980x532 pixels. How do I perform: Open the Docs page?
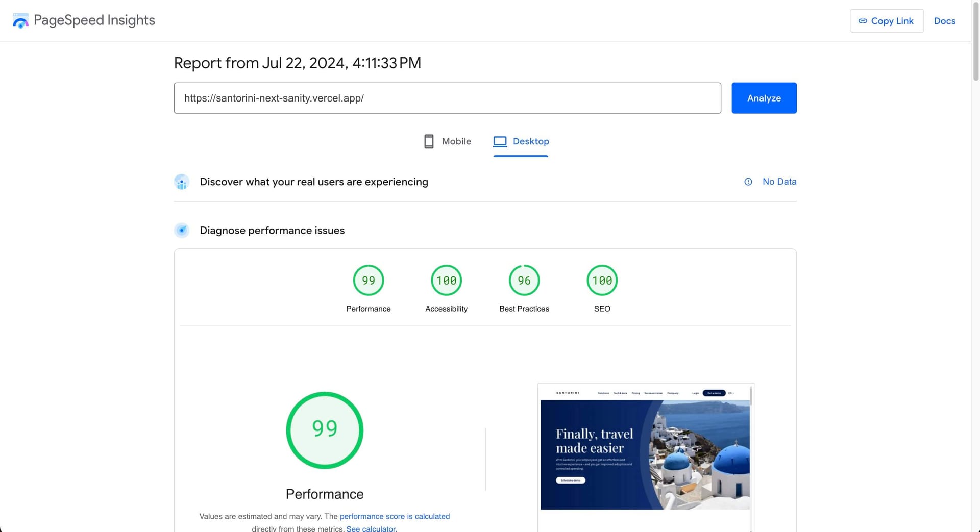(945, 21)
